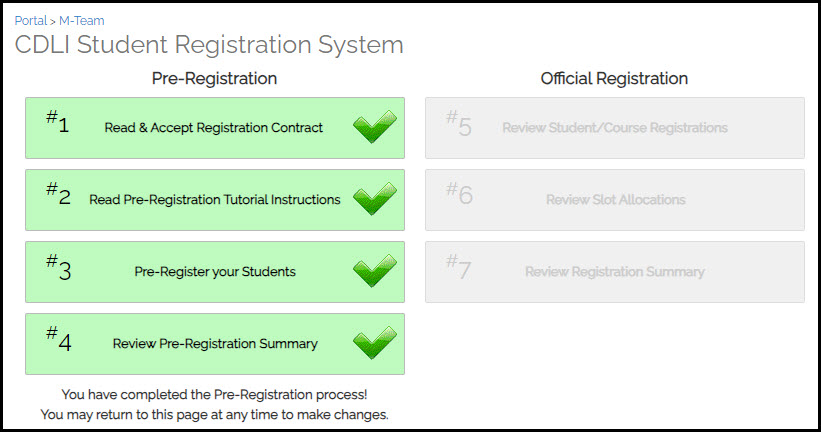
Task: Click the green checkmark on step #4
Action: [x=375, y=342]
